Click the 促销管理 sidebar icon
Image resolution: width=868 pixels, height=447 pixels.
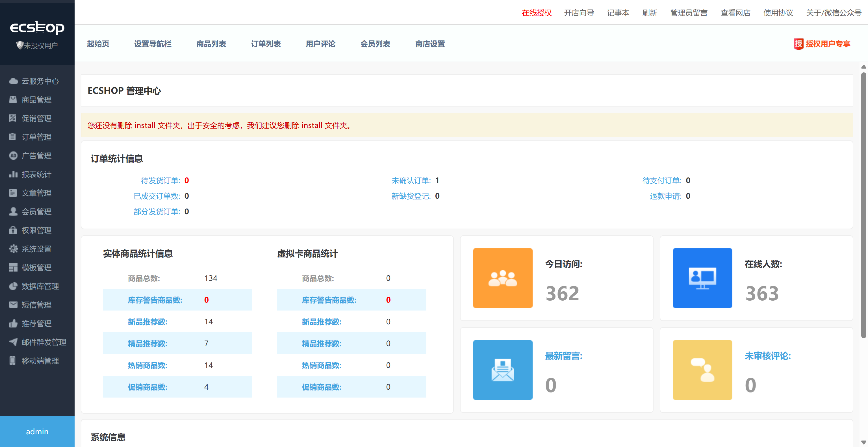(13, 118)
